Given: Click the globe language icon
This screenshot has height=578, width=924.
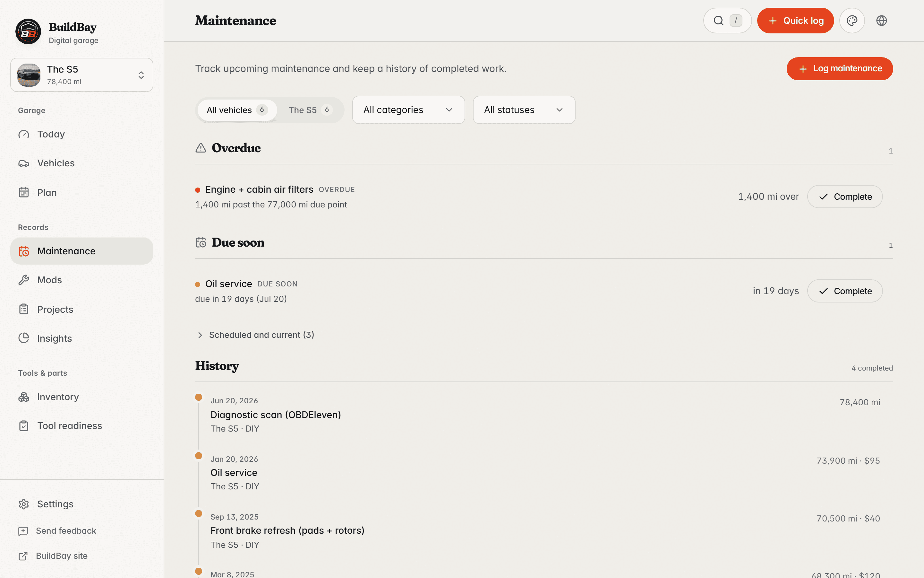Looking at the screenshot, I should 881,21.
